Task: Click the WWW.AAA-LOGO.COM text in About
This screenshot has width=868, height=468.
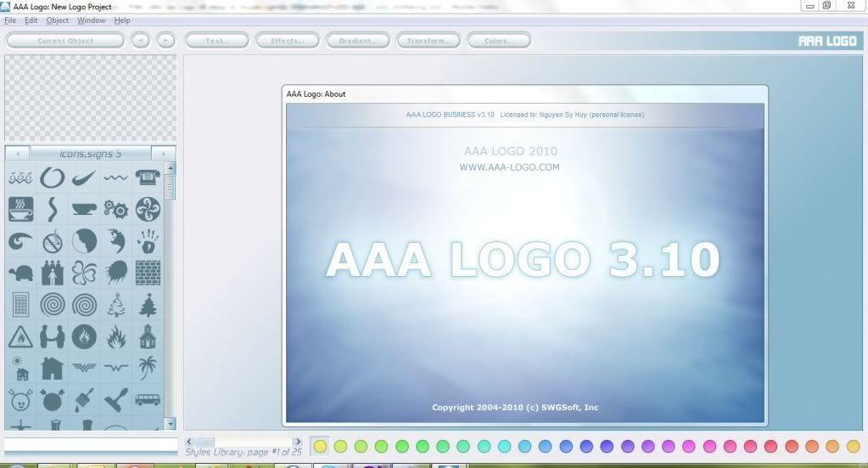Action: [x=509, y=167]
